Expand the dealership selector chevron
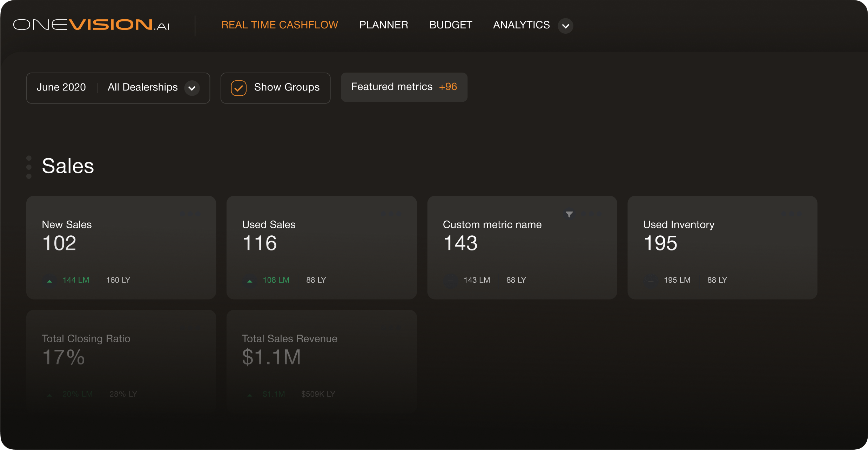Viewport: 868px width, 450px height. [x=191, y=88]
